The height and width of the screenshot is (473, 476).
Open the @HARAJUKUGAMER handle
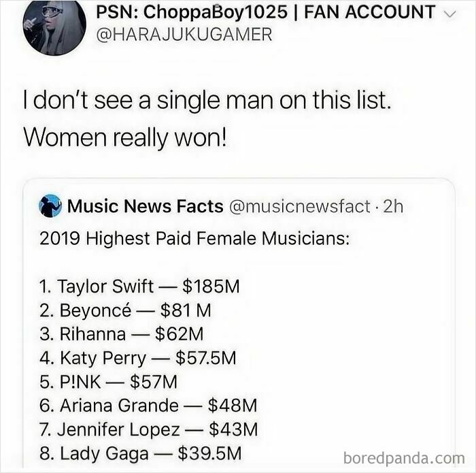pos(184,34)
